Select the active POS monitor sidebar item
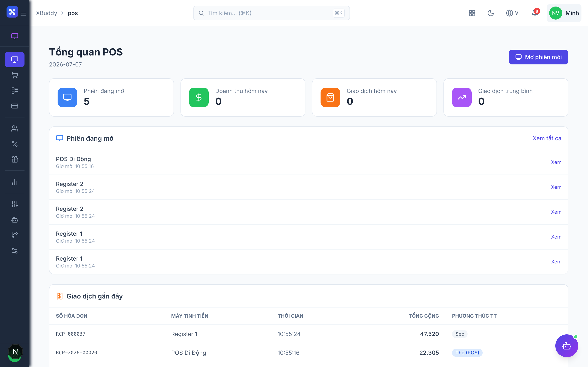This screenshot has height=367, width=588. tap(14, 60)
